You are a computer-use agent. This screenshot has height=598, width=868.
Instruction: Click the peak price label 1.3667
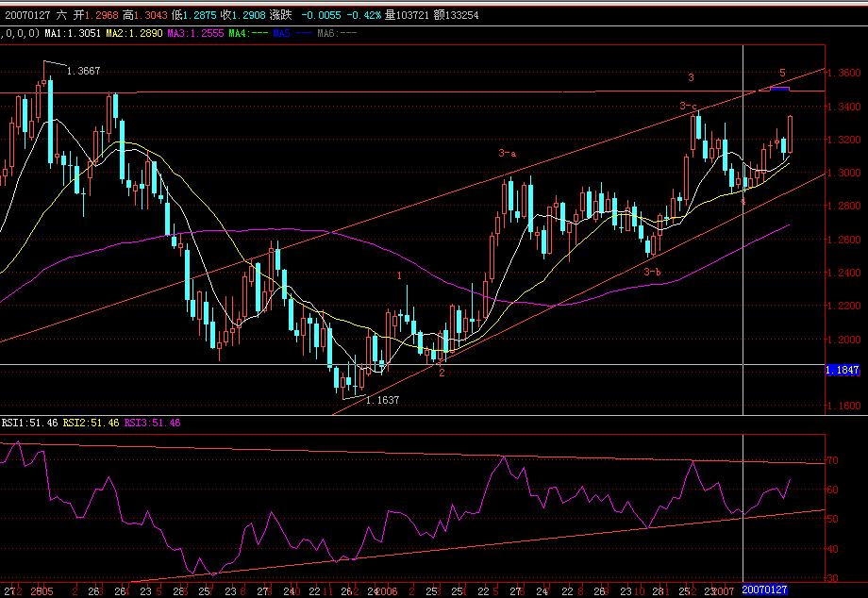click(x=84, y=71)
